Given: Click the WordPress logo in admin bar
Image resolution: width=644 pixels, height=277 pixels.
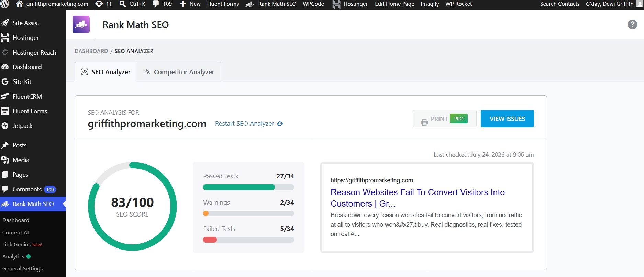Looking at the screenshot, I should tap(5, 4).
